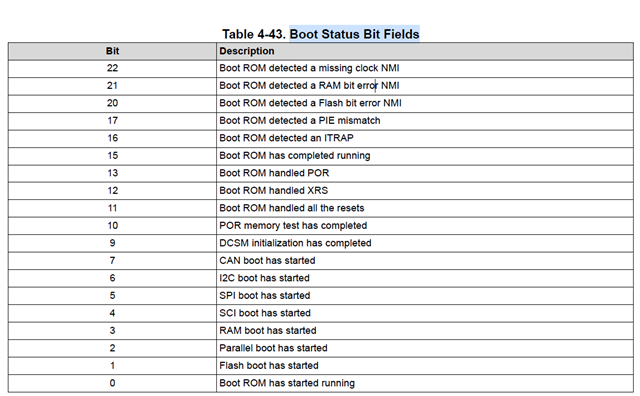Click the PIE mismatch description text
The width and height of the screenshot is (640, 396).
(300, 121)
